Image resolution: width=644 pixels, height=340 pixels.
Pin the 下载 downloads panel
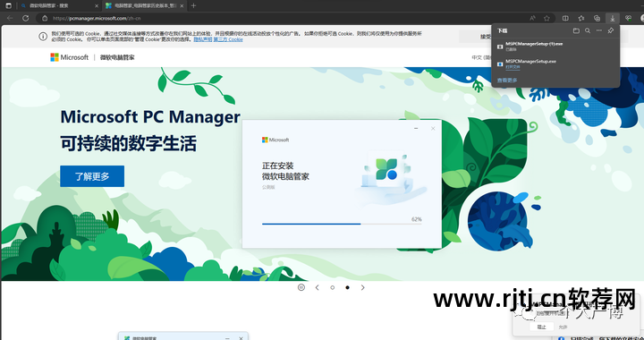pyautogui.click(x=611, y=30)
